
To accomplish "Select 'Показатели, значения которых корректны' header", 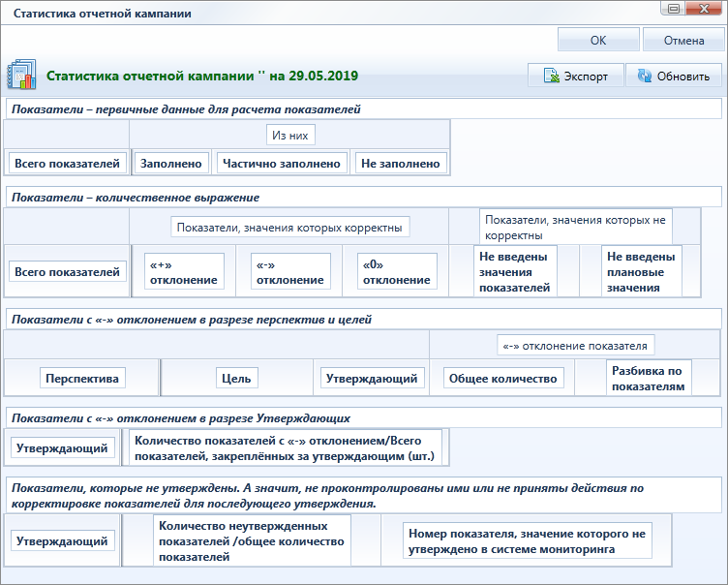I will [x=289, y=228].
